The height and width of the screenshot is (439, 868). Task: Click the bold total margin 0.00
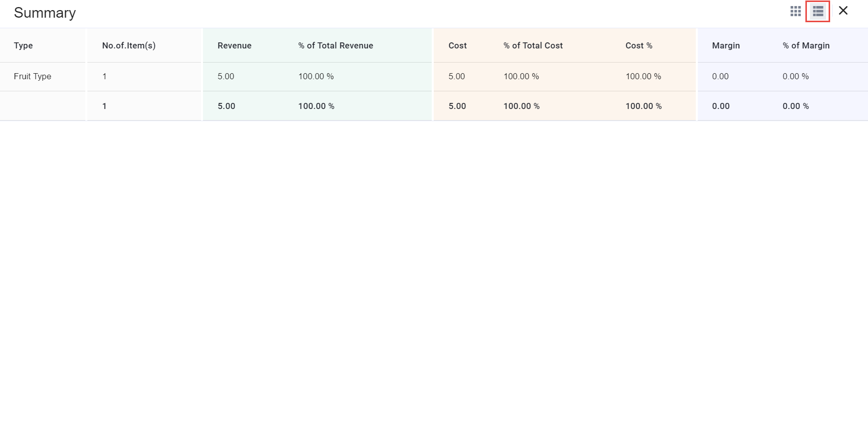click(x=721, y=106)
